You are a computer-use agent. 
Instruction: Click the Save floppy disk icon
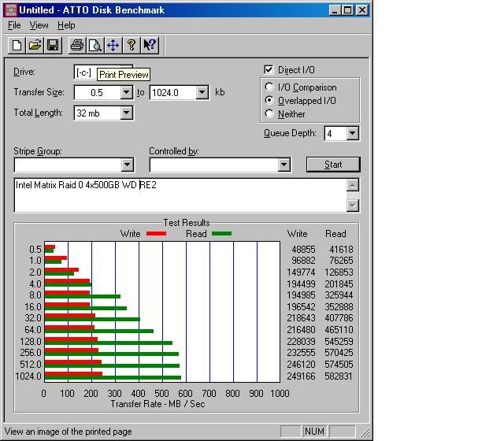point(53,46)
